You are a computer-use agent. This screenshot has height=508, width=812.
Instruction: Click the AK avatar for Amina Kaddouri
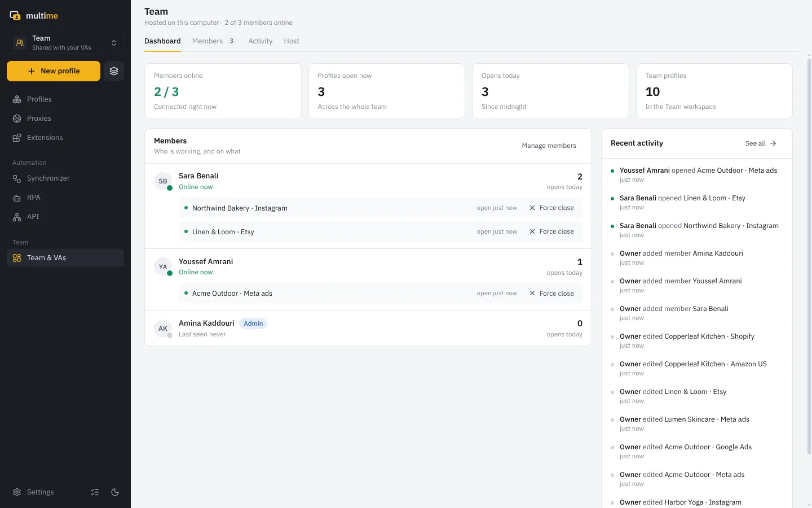(163, 329)
